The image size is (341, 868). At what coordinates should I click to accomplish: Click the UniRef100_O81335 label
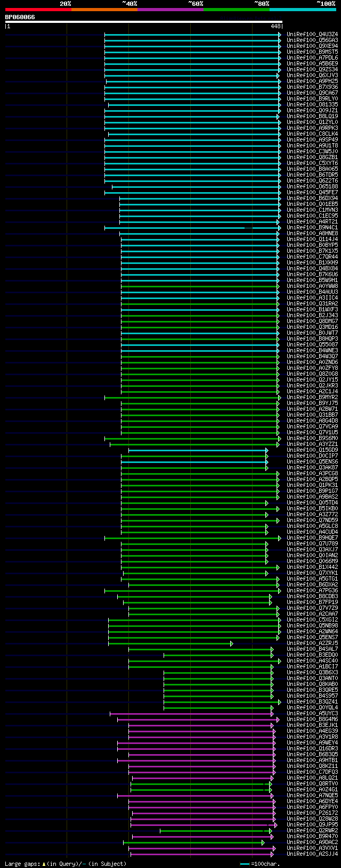[312, 104]
